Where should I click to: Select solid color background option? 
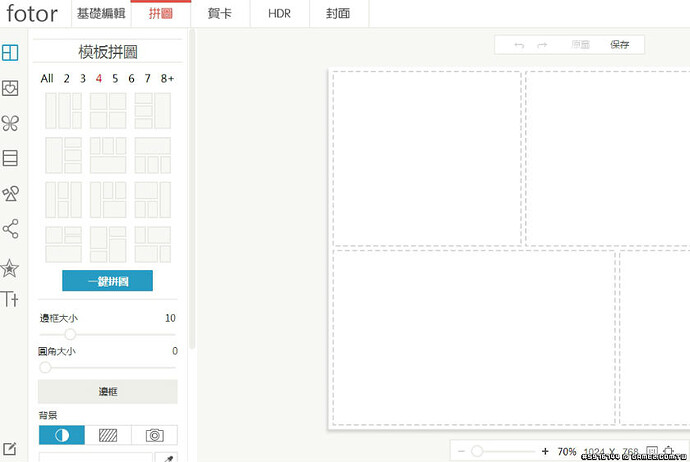[x=61, y=435]
